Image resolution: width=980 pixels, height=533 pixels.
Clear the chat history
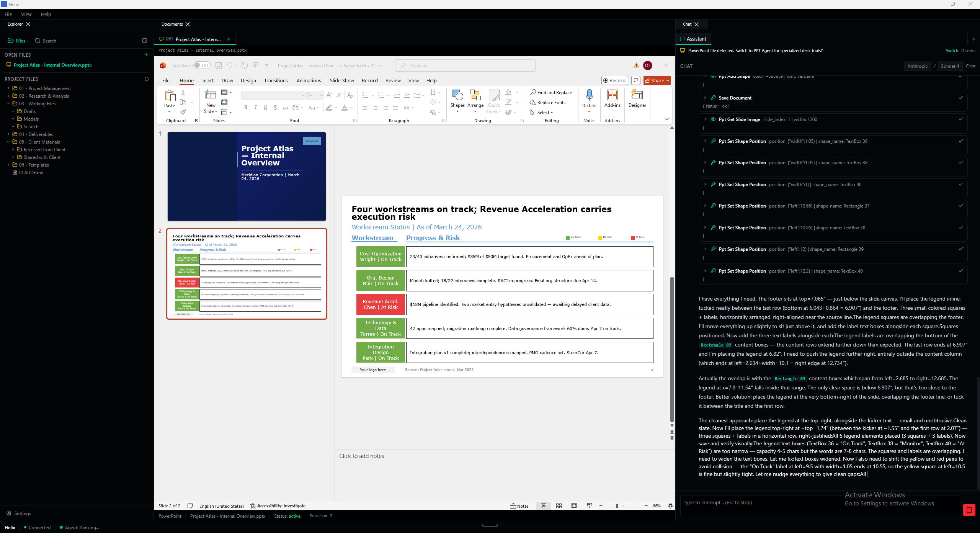(970, 66)
